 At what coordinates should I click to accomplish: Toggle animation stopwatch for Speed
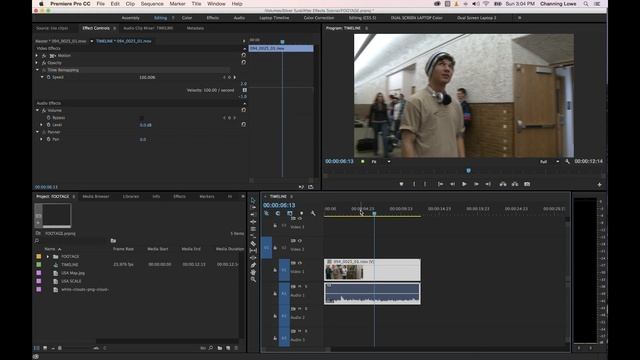49,77
